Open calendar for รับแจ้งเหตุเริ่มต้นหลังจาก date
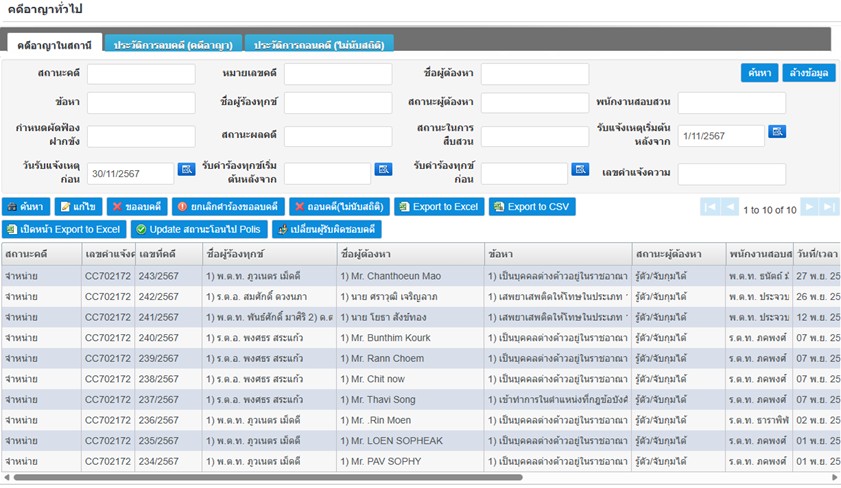Image resolution: width=841 pixels, height=488 pixels. (x=777, y=132)
